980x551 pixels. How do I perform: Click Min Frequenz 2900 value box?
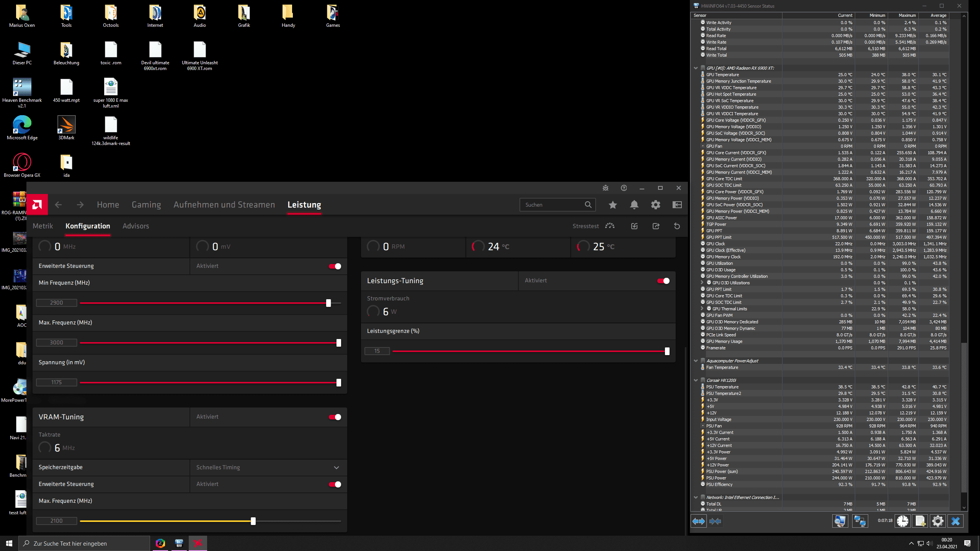(x=57, y=303)
